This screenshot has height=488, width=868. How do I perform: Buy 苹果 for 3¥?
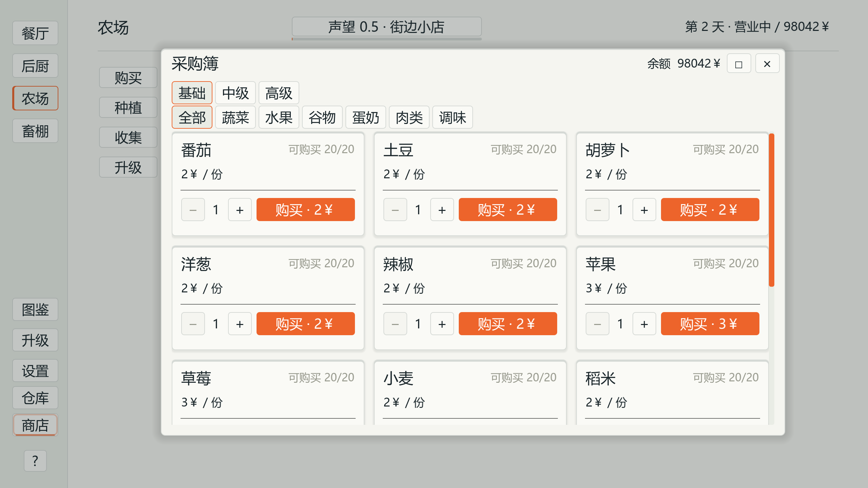[710, 324]
